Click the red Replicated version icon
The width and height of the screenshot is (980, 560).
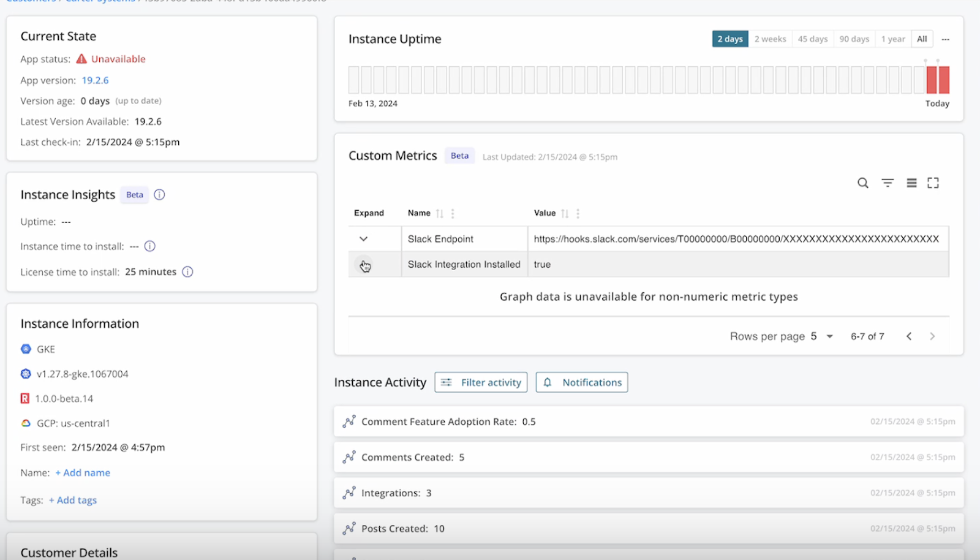pyautogui.click(x=24, y=398)
